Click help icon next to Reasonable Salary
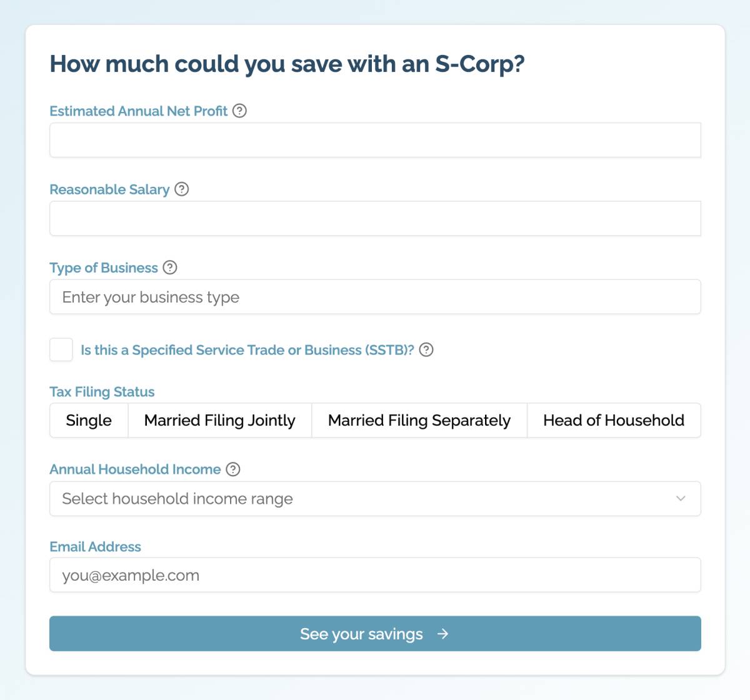This screenshot has width=750, height=700. tap(181, 189)
